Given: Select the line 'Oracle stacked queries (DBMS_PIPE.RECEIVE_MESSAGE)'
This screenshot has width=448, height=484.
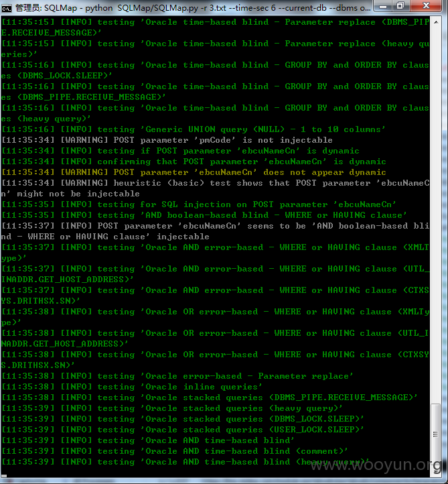Looking at the screenshot, I should [210, 398].
